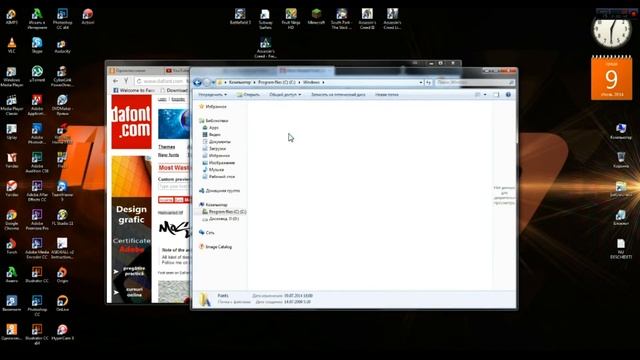
Task: Open the Adobe Media Encoder CC shortcut
Action: point(37,248)
